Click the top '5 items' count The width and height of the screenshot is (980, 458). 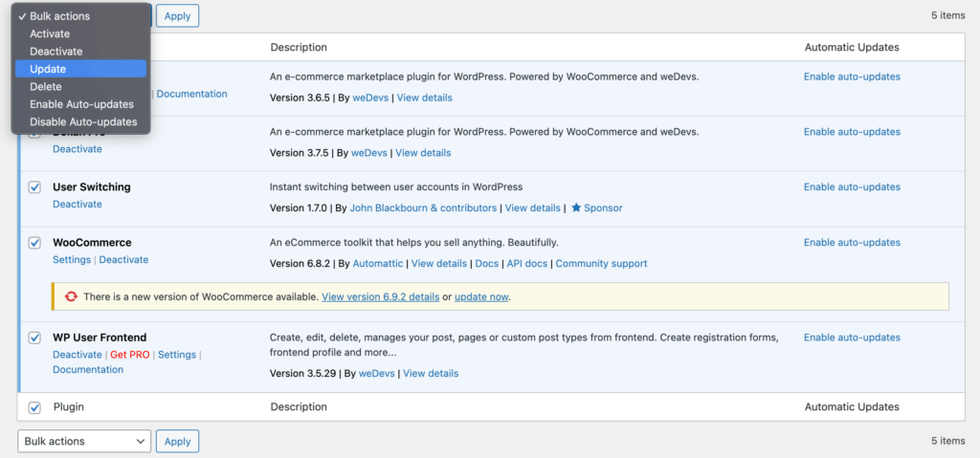pos(948,15)
